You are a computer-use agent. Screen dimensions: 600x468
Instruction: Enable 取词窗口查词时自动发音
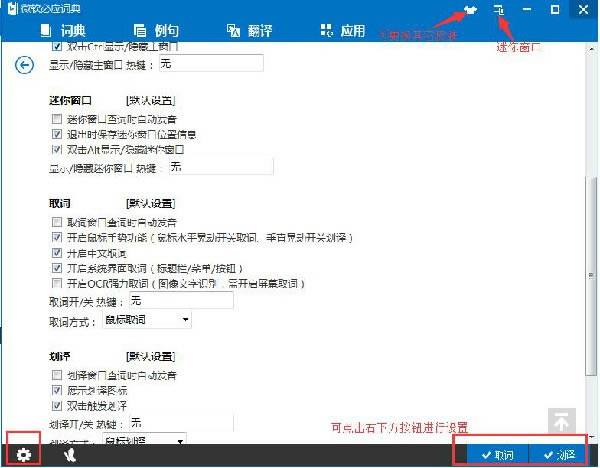click(57, 222)
